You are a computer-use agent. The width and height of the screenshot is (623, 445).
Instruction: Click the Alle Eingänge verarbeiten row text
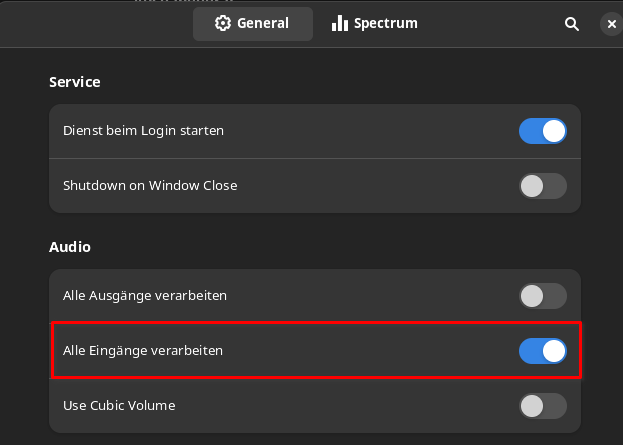(143, 351)
